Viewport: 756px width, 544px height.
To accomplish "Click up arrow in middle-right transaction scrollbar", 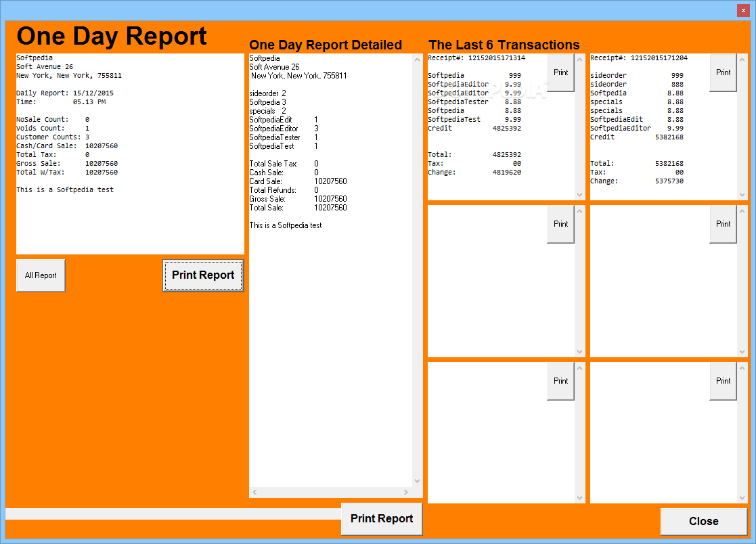I will point(742,211).
